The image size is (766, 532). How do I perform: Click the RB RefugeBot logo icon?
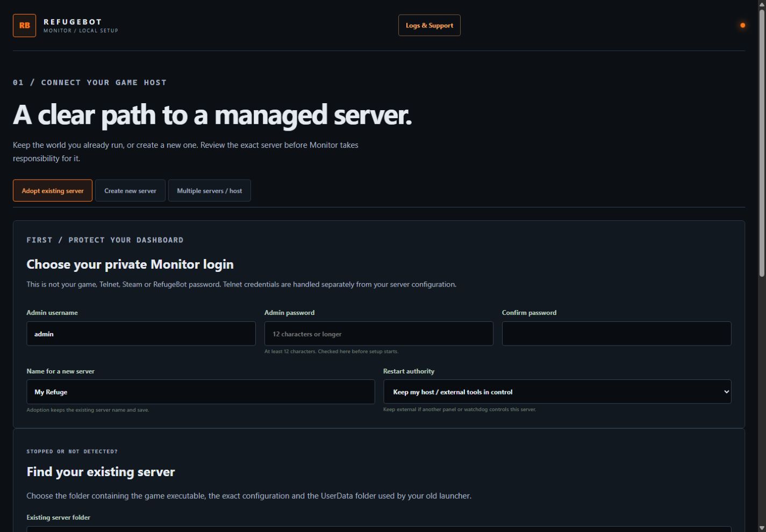pyautogui.click(x=24, y=25)
